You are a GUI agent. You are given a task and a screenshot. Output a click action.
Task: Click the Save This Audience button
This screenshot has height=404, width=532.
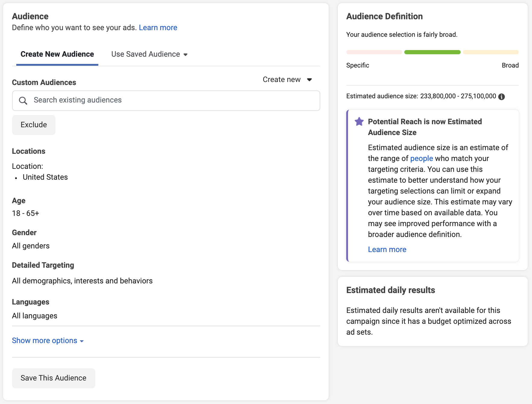pos(54,378)
